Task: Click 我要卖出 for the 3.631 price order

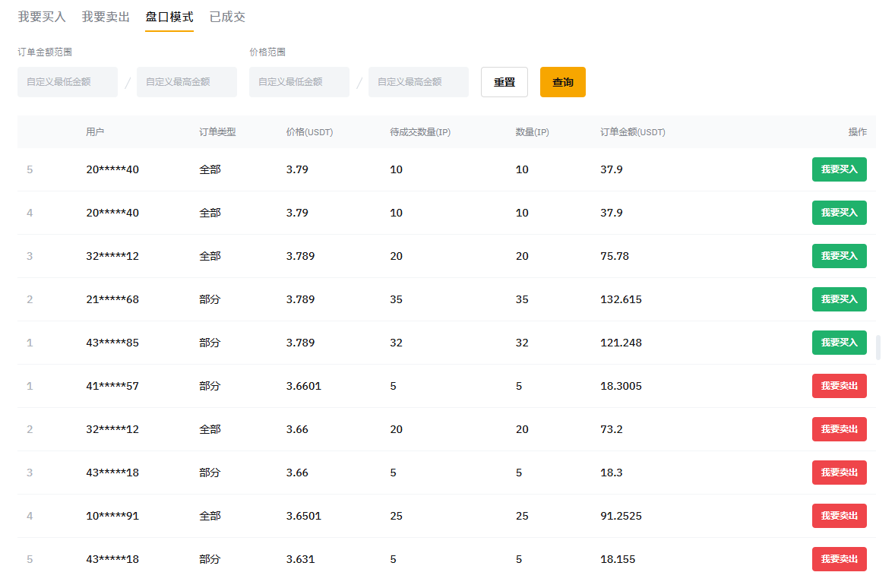Action: [839, 559]
